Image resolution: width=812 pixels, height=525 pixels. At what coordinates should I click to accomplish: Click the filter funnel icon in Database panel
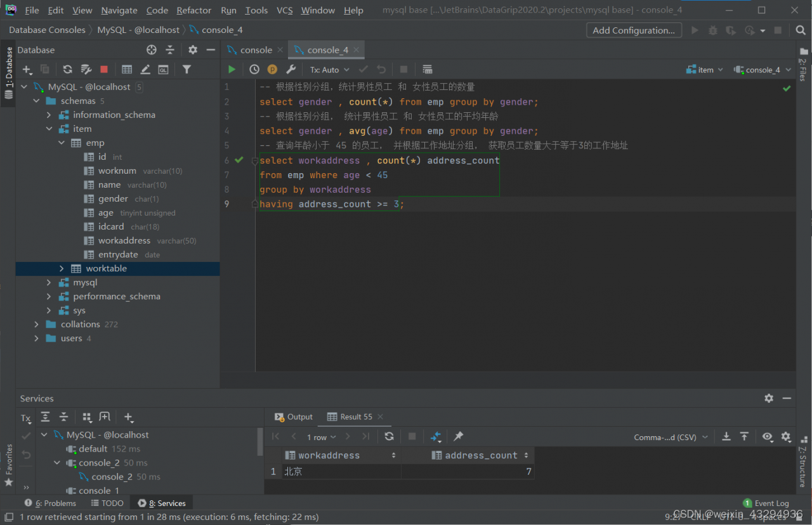(187, 70)
